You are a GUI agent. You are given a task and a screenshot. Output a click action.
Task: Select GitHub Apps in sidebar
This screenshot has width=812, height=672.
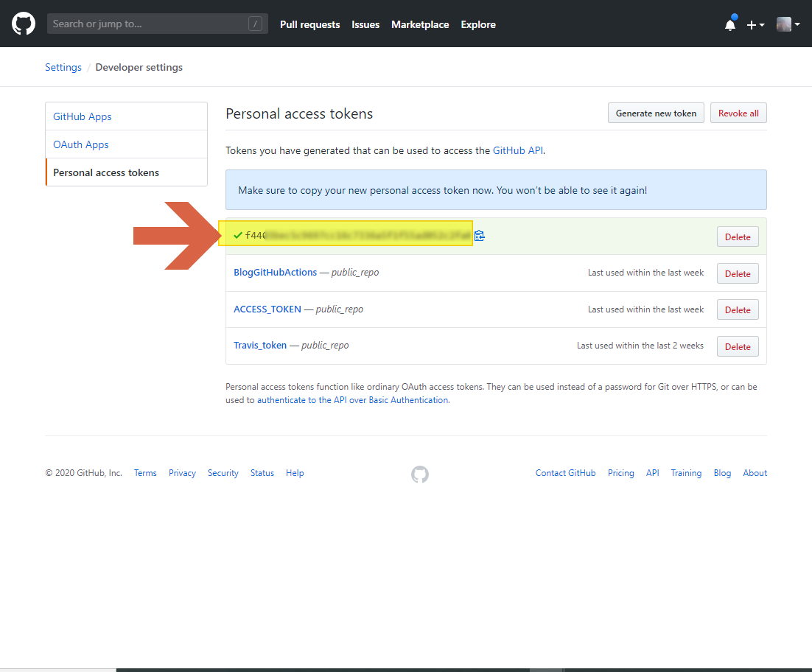126,116
